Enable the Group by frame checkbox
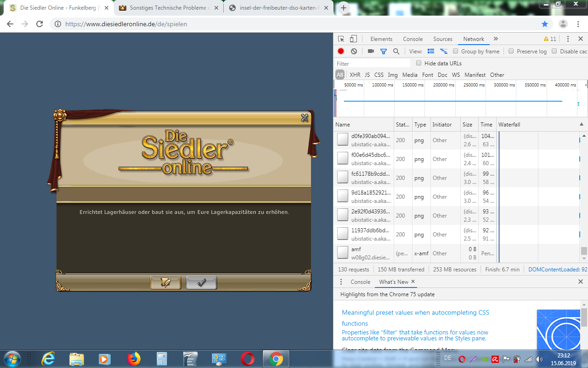Viewport: 588px width, 368px height. click(456, 52)
